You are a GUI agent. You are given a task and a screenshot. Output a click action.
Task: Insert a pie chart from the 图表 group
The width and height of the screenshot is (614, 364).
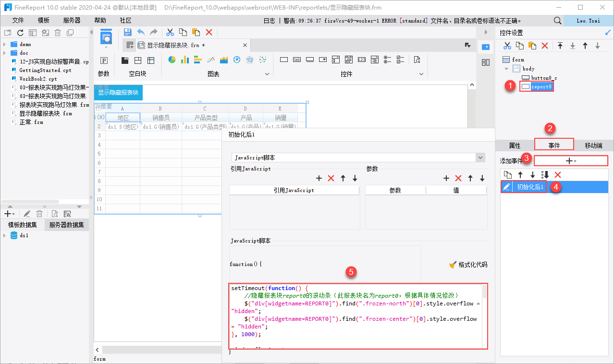172,60
